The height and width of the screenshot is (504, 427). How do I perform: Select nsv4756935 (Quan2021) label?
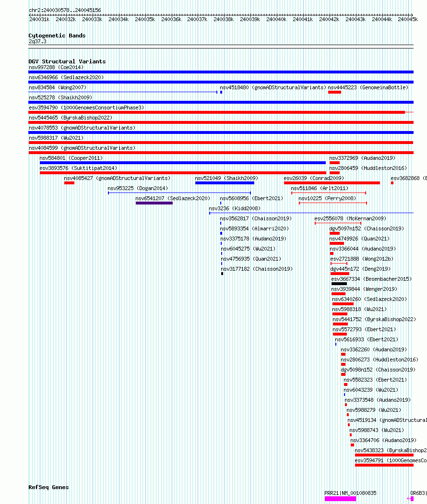coord(250,259)
